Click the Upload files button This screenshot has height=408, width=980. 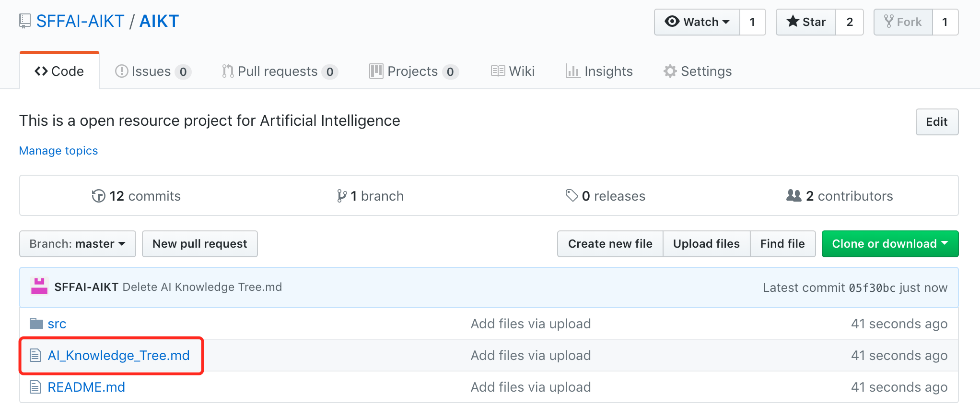[x=706, y=244]
